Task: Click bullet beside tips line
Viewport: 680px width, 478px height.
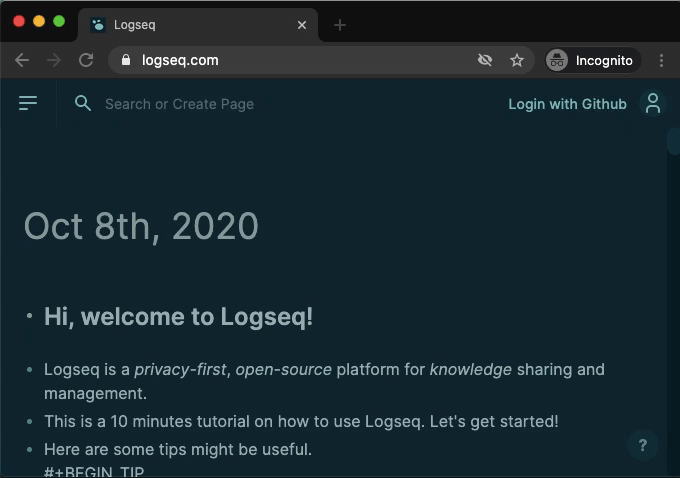Action: (x=29, y=449)
